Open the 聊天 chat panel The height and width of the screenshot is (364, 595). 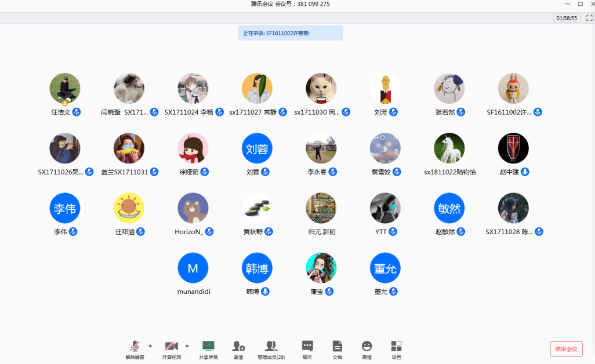307,347
